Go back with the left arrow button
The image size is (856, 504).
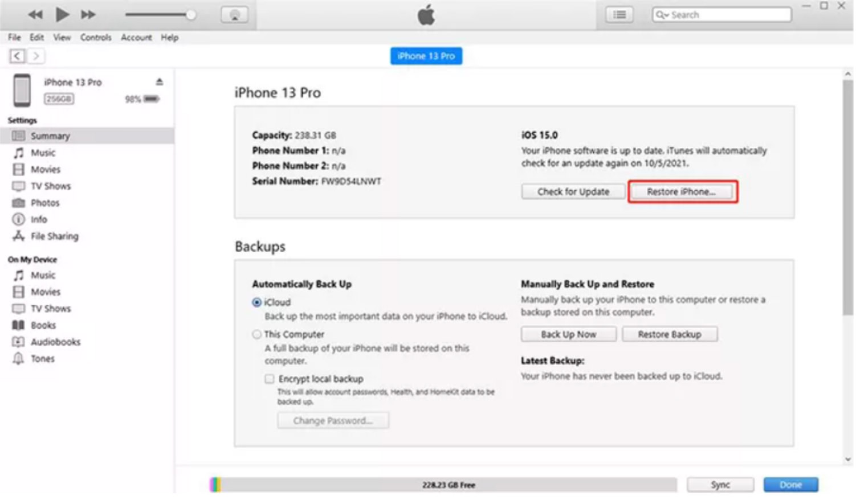[x=17, y=56]
